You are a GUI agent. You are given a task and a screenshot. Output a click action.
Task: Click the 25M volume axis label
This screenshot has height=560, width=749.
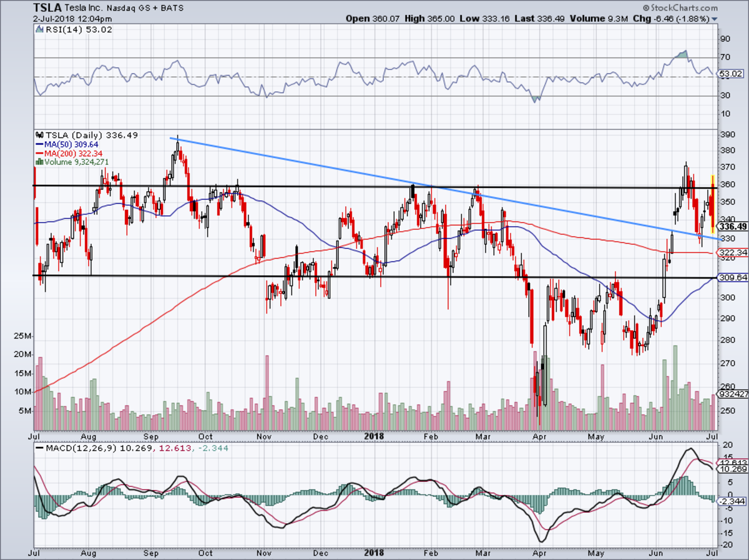(x=23, y=336)
